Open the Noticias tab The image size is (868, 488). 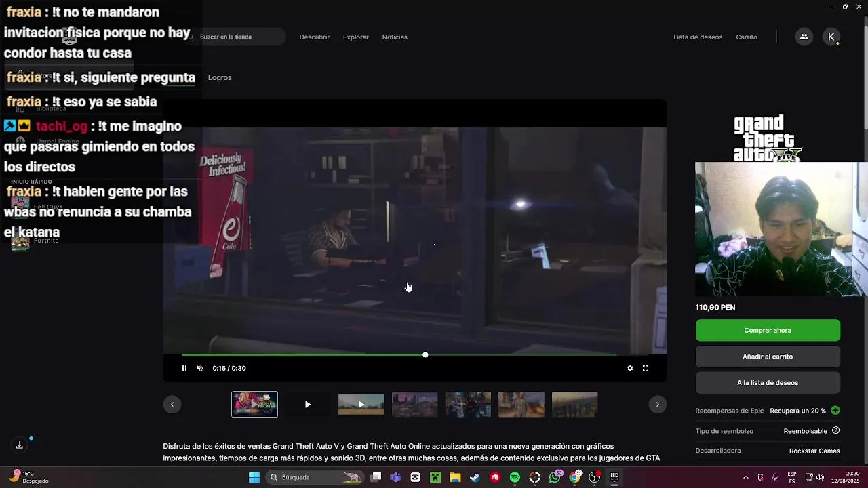[395, 37]
